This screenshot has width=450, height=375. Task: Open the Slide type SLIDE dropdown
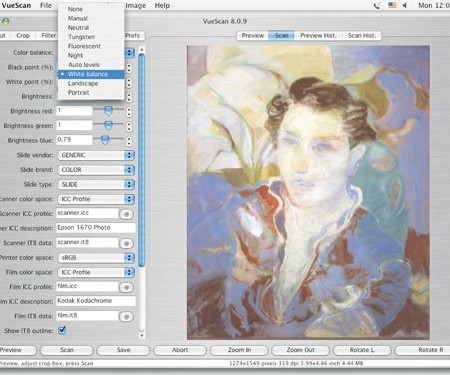click(96, 185)
